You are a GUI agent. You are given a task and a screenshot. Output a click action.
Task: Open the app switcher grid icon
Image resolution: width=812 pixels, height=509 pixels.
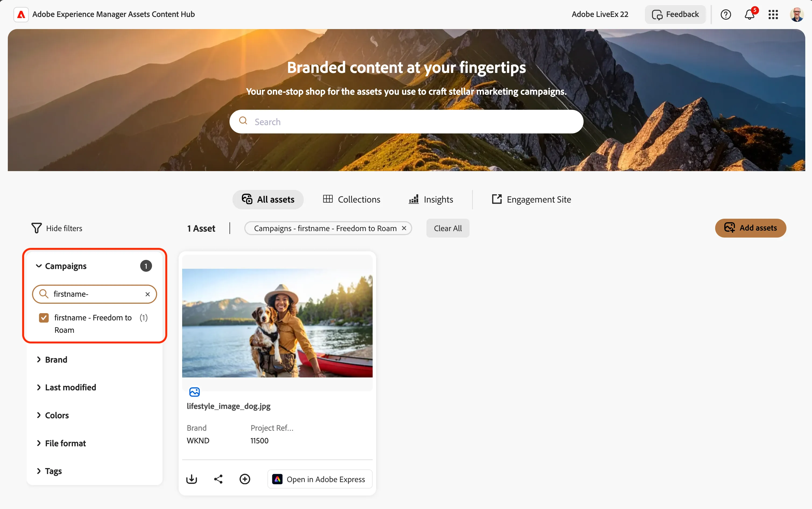click(773, 15)
